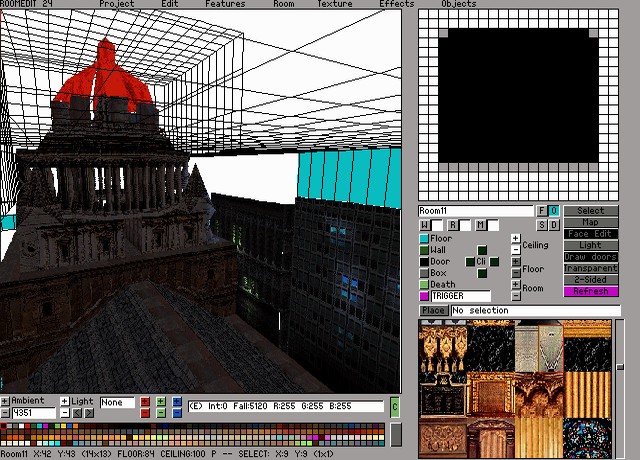The width and height of the screenshot is (640, 460).
Task: Select the Wall sector type icon
Action: click(x=424, y=250)
